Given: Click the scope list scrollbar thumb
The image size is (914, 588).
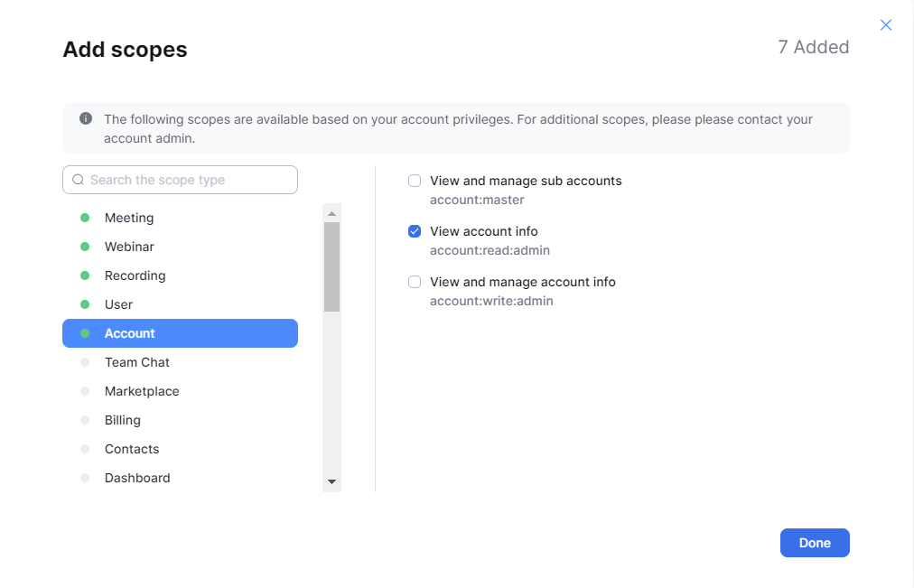Looking at the screenshot, I should click(331, 266).
